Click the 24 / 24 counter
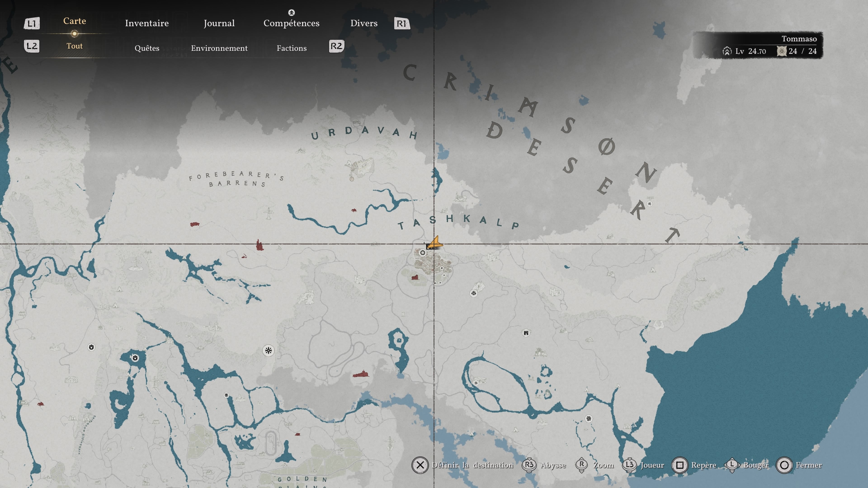The width and height of the screenshot is (868, 488). (802, 51)
